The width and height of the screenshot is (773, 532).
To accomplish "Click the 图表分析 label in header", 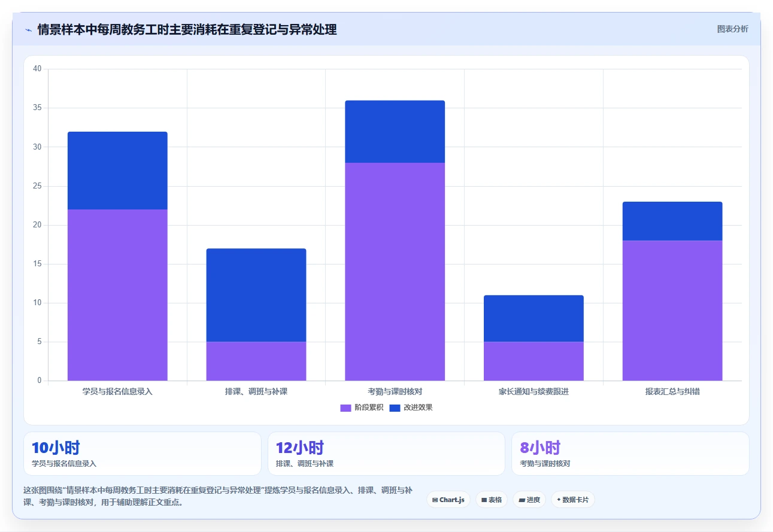I will (732, 29).
